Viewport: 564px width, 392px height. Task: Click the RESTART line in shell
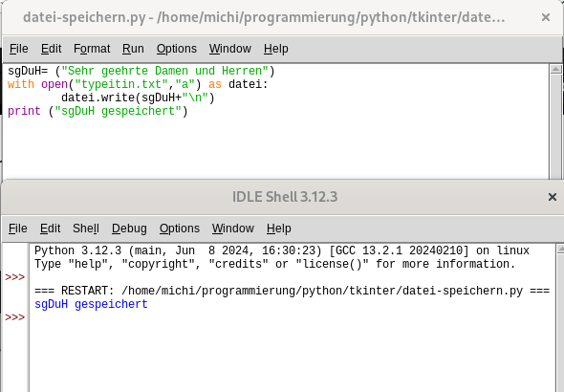tap(292, 291)
